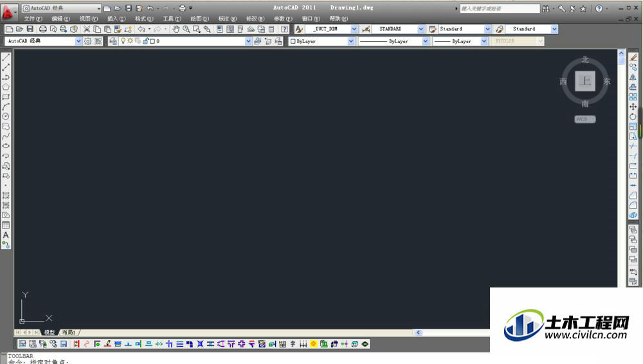Click the Save floppy icon in standard toolbar
Viewport: 643px width, 364px height.
pyautogui.click(x=30, y=29)
